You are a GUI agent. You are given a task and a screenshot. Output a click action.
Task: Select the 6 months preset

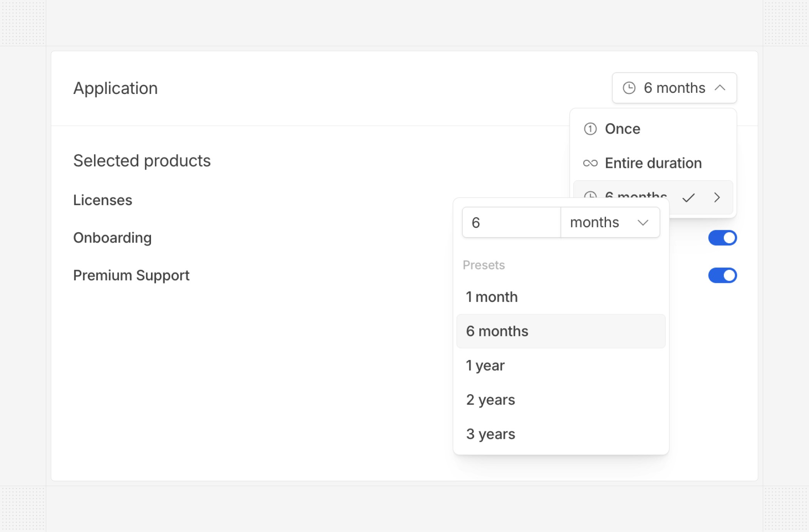tap(497, 331)
